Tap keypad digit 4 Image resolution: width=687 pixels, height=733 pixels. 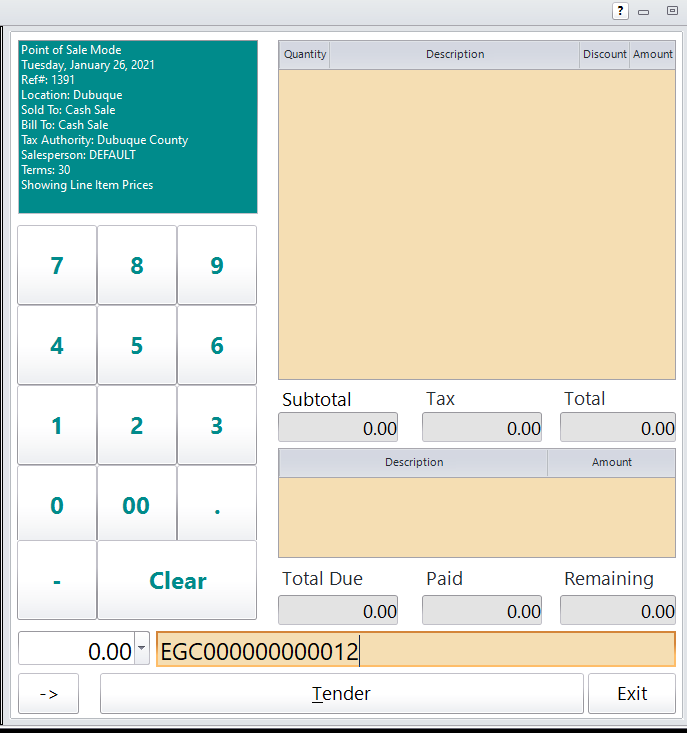pos(57,345)
